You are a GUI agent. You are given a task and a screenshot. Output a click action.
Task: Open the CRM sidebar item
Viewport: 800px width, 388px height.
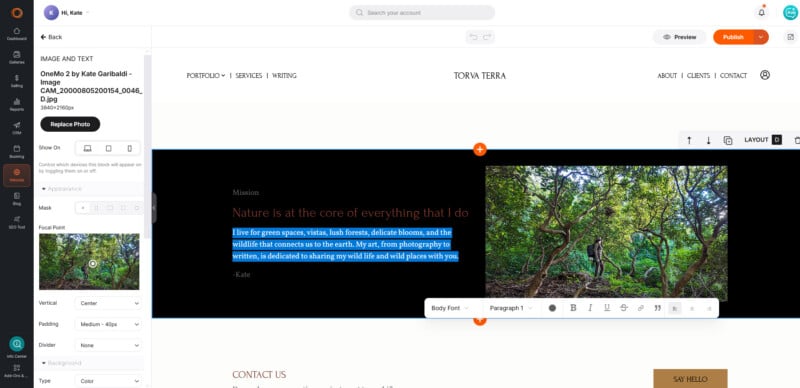[x=17, y=128]
